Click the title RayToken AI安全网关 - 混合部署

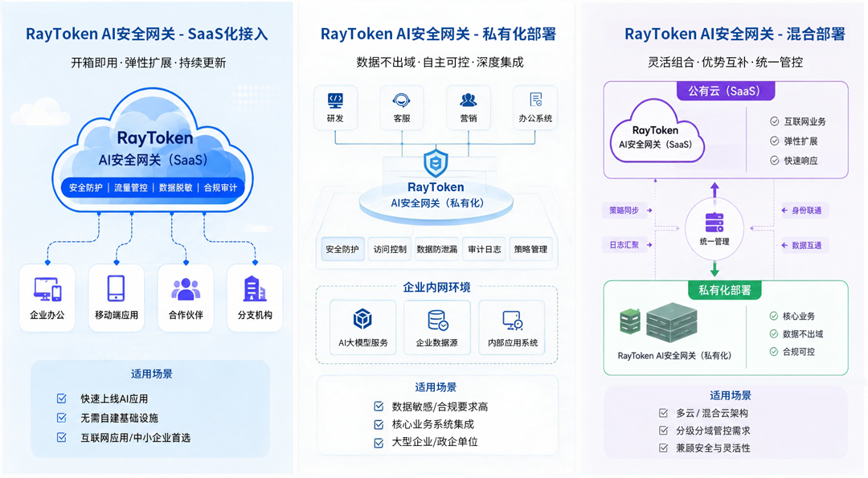tap(735, 34)
